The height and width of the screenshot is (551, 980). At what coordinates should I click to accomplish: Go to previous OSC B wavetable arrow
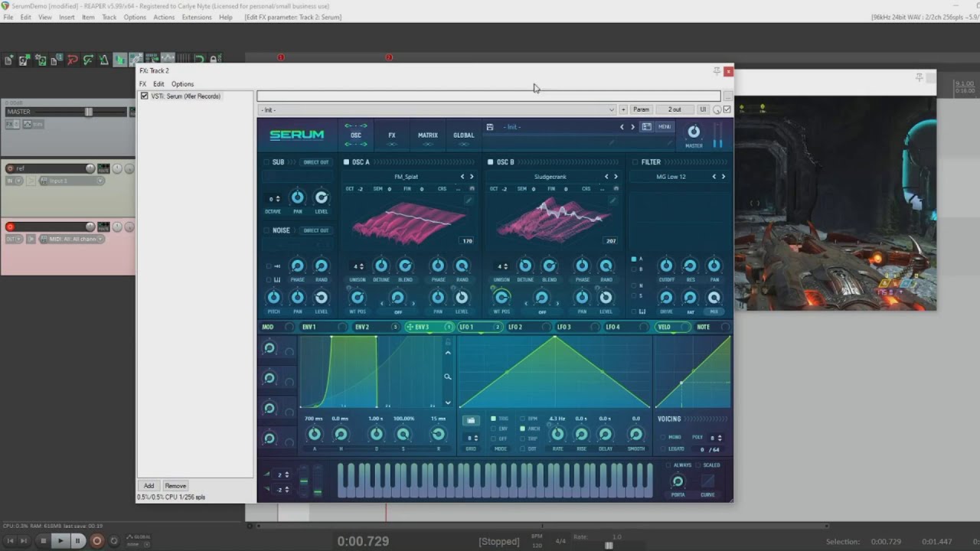coord(606,177)
